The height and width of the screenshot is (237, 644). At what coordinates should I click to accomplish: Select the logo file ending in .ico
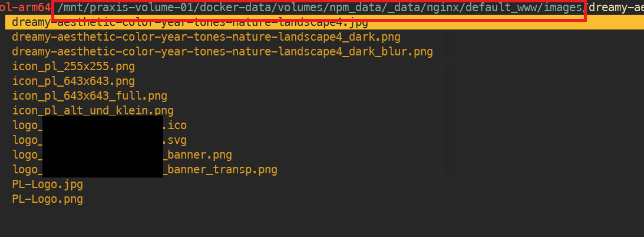100,125
